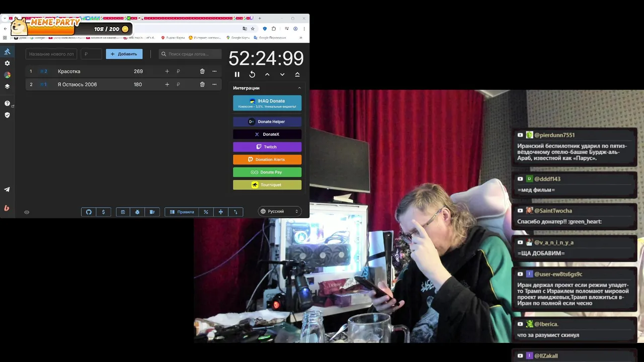Viewport: 644px width, 362px height.
Task: Delete the Я Остаюсь 2006 lot
Action: pos(202,84)
